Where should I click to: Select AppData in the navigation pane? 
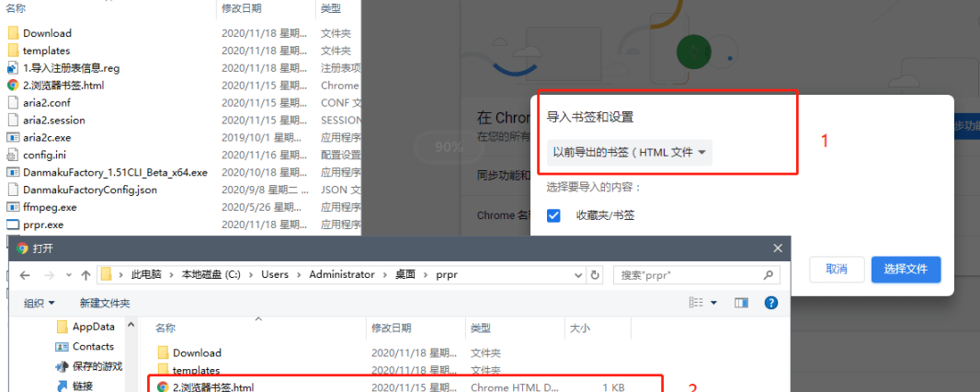(93, 327)
